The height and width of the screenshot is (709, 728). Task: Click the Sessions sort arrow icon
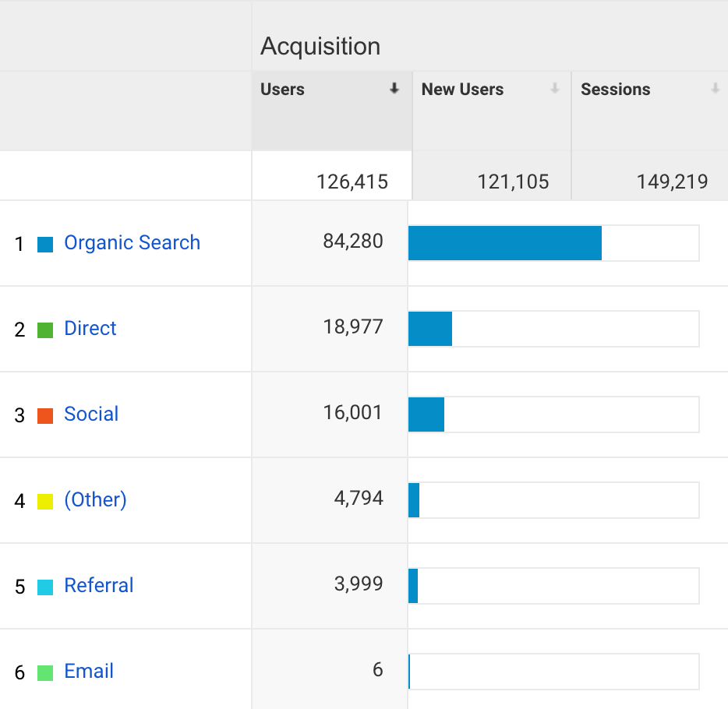point(715,89)
